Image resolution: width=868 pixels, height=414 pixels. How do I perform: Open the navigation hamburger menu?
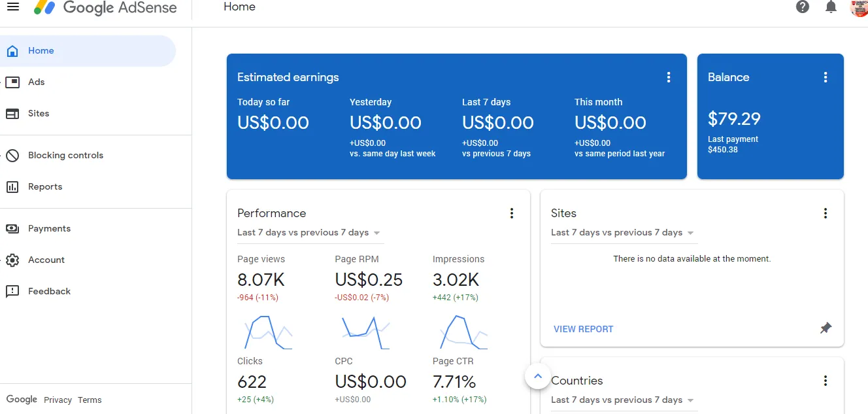click(x=13, y=7)
